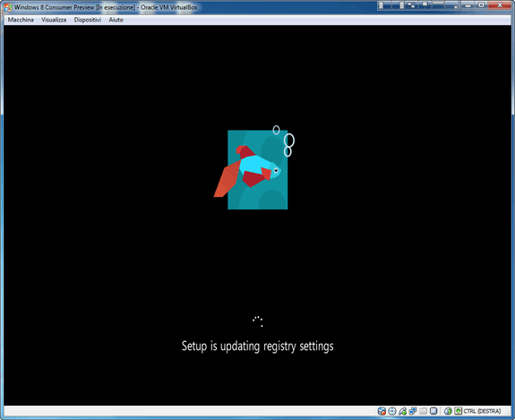This screenshot has width=515, height=420.
Task: Click the CTRL (DESTRA) host key label
Action: [482, 411]
